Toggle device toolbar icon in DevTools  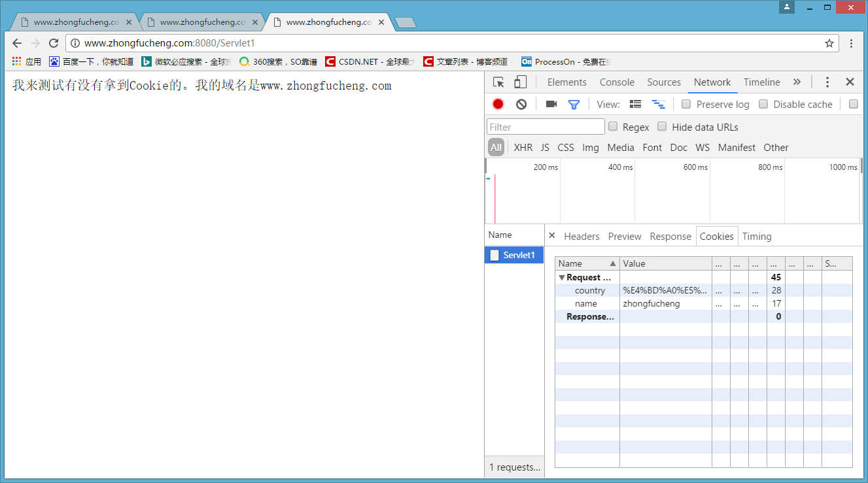coord(521,82)
